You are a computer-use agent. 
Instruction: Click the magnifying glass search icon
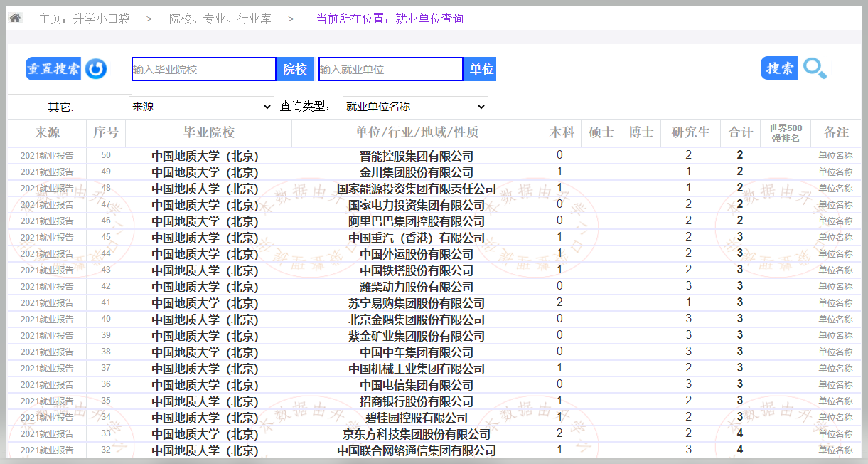(x=815, y=68)
